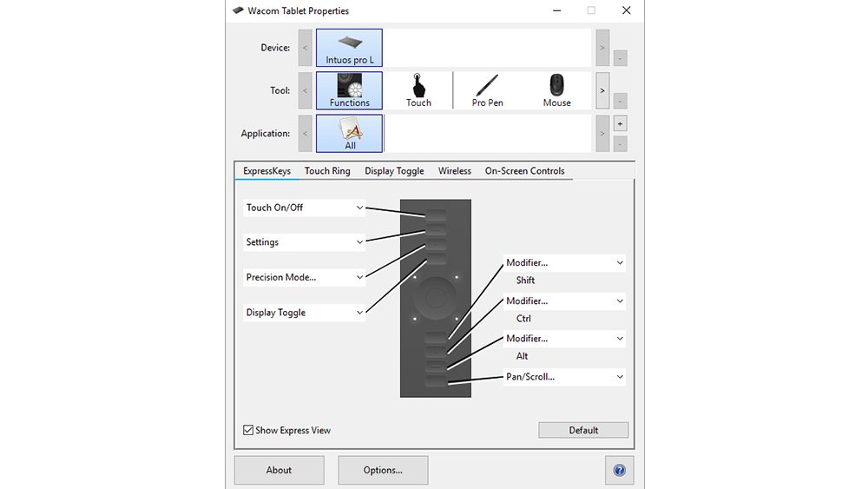Go to the Wireless tab

(455, 171)
